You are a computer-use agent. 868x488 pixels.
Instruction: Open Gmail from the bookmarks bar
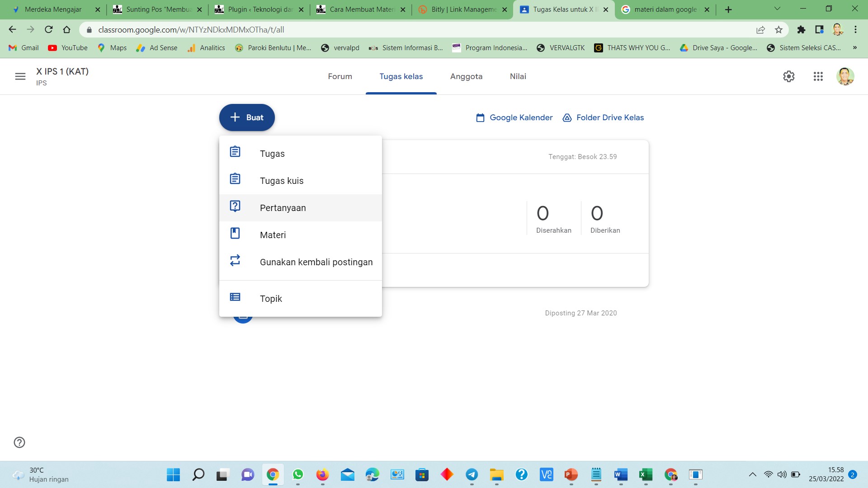(x=23, y=47)
